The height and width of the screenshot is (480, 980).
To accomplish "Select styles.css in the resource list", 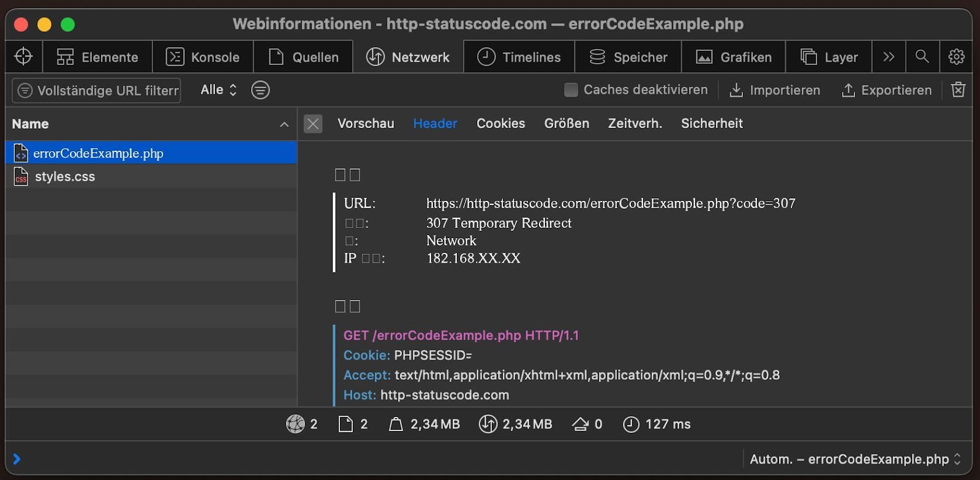I will 151,176.
